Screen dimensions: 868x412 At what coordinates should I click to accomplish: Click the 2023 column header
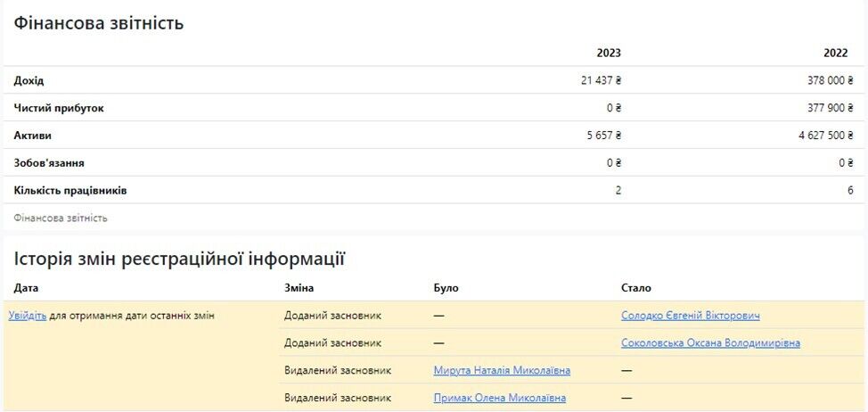(x=609, y=54)
